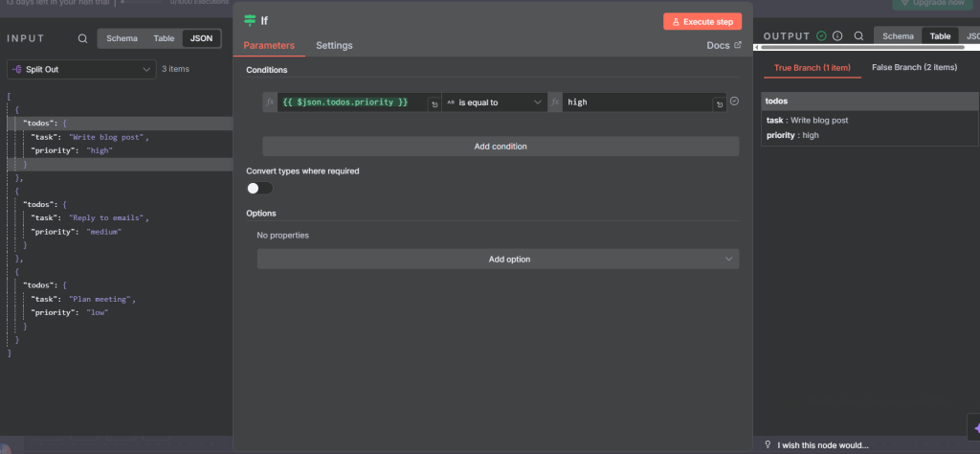Search the input panel data
This screenshot has height=454, width=980.
click(83, 39)
